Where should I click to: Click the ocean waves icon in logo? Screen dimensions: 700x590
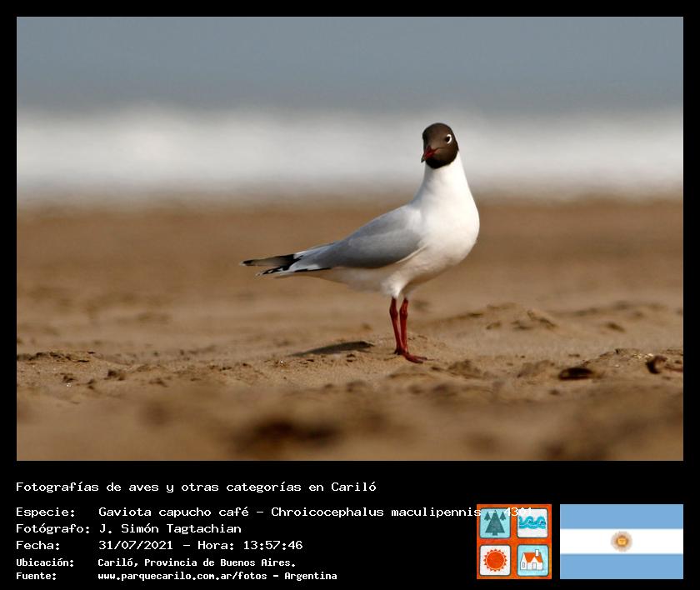pos(532,523)
